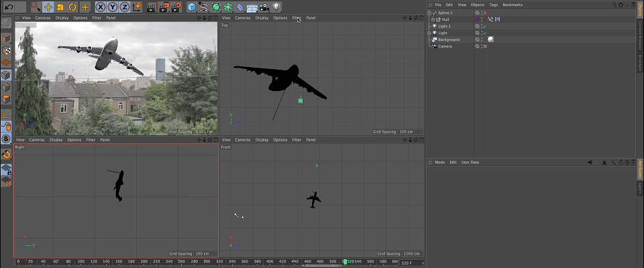
Task: Add a Cube primitive object
Action: coord(191,7)
